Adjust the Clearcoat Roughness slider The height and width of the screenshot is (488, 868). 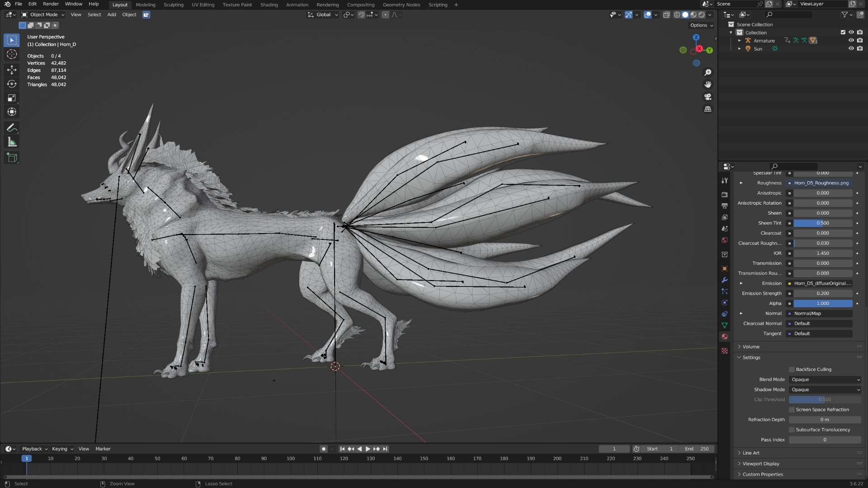click(x=823, y=244)
